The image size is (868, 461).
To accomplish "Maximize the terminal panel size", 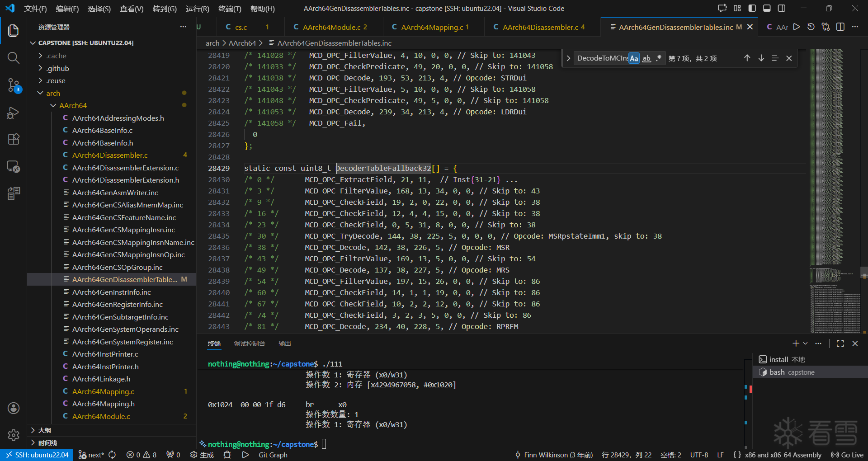I will [x=840, y=343].
